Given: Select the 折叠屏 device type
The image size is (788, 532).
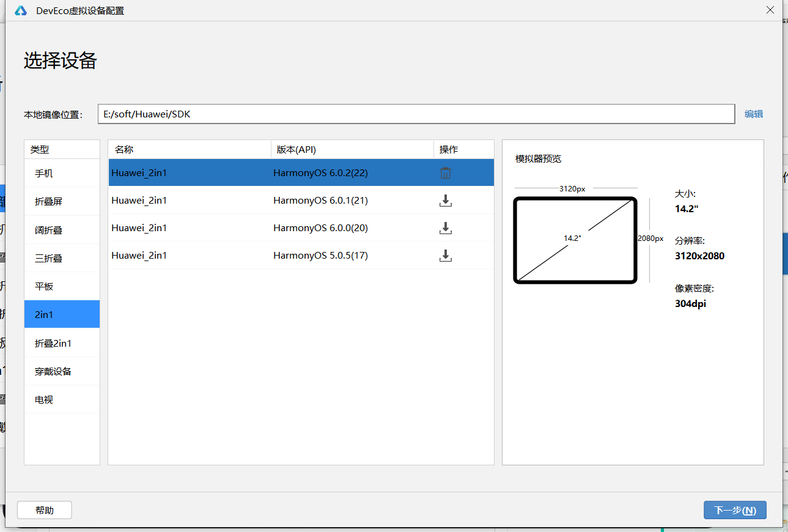Looking at the screenshot, I should [62, 201].
